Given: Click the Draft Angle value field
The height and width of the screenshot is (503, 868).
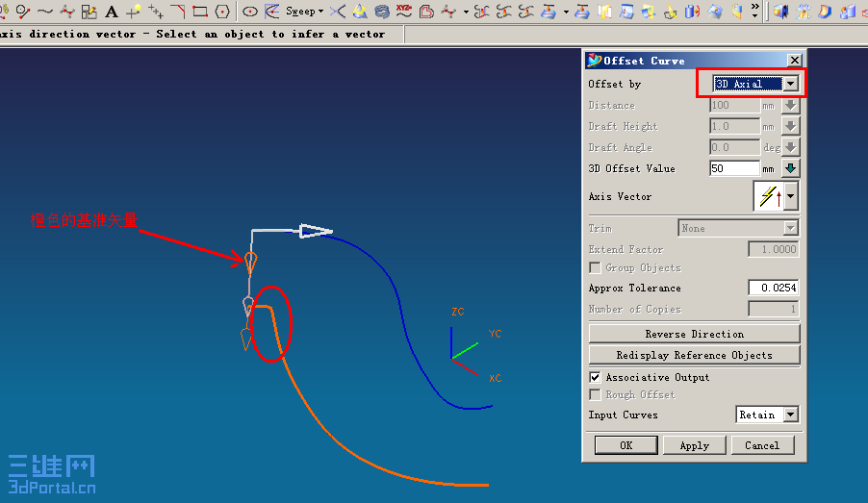Looking at the screenshot, I should tap(734, 147).
